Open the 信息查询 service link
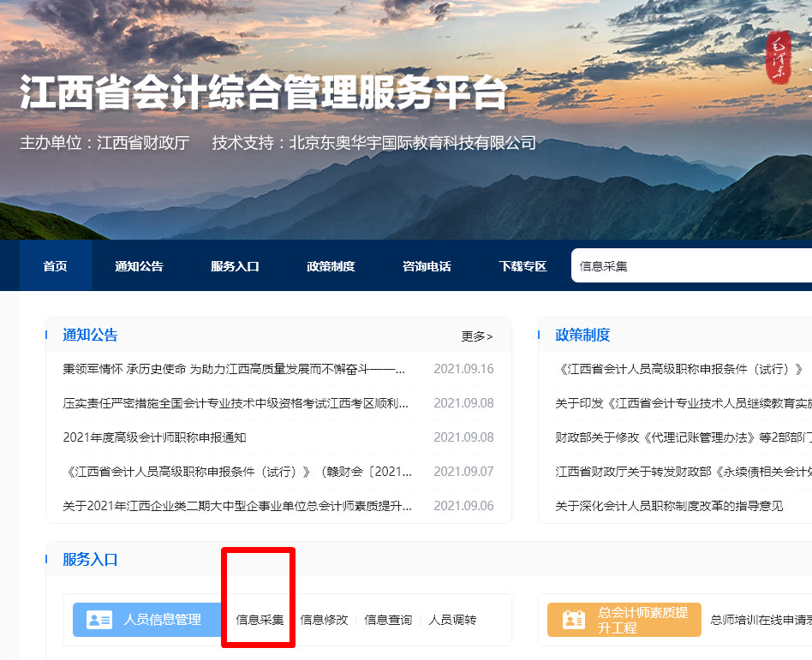Viewport: 812px width, 660px height. tap(387, 618)
